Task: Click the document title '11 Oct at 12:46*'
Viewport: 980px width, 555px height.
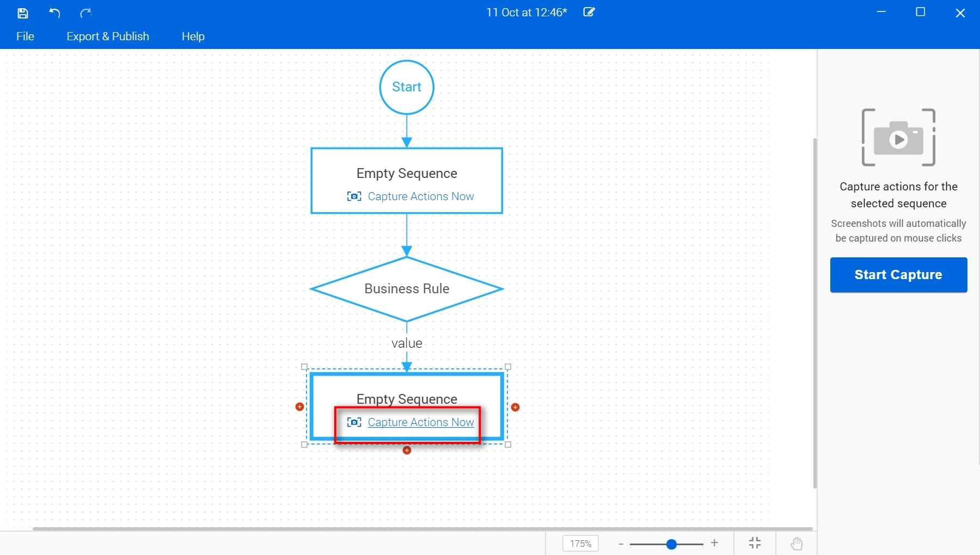Action: coord(526,13)
